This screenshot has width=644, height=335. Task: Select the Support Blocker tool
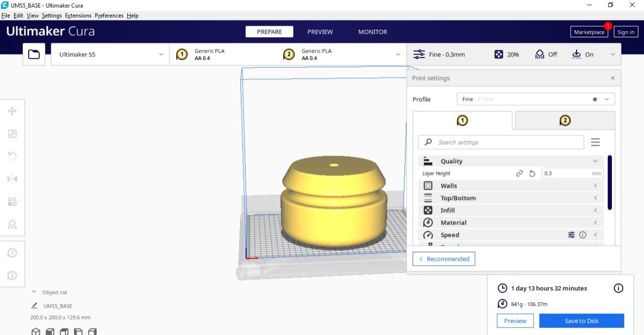12,224
